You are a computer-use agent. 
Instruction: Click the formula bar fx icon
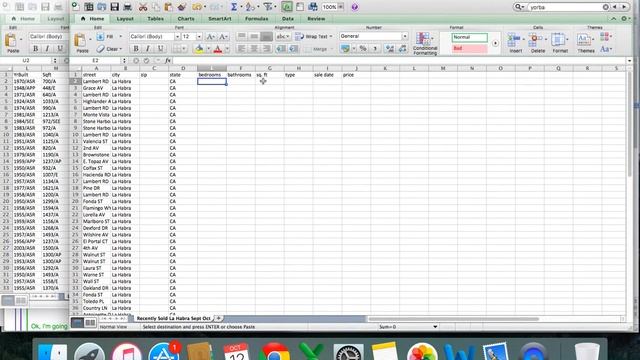[x=168, y=60]
